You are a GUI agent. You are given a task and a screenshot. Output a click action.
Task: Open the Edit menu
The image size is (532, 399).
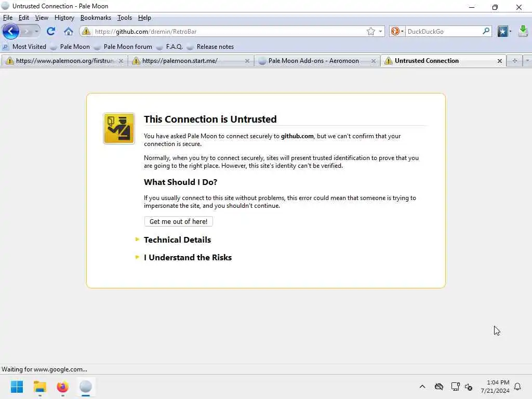coord(23,18)
